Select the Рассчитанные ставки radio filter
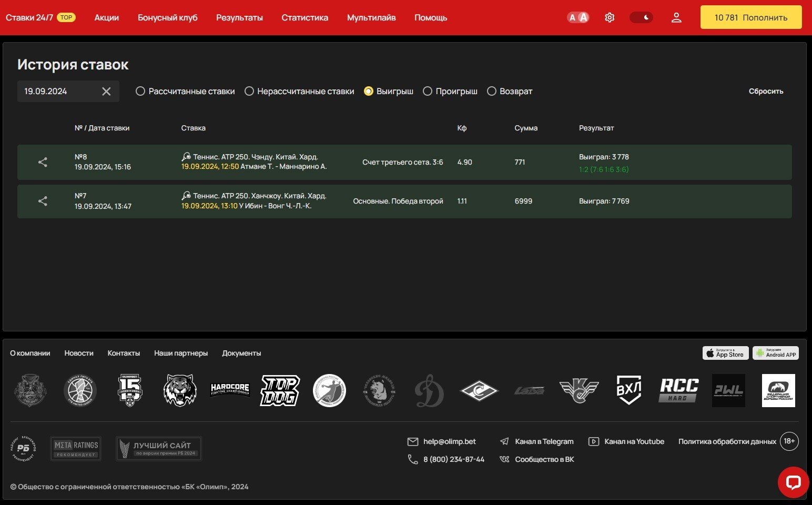This screenshot has width=812, height=505. click(140, 92)
